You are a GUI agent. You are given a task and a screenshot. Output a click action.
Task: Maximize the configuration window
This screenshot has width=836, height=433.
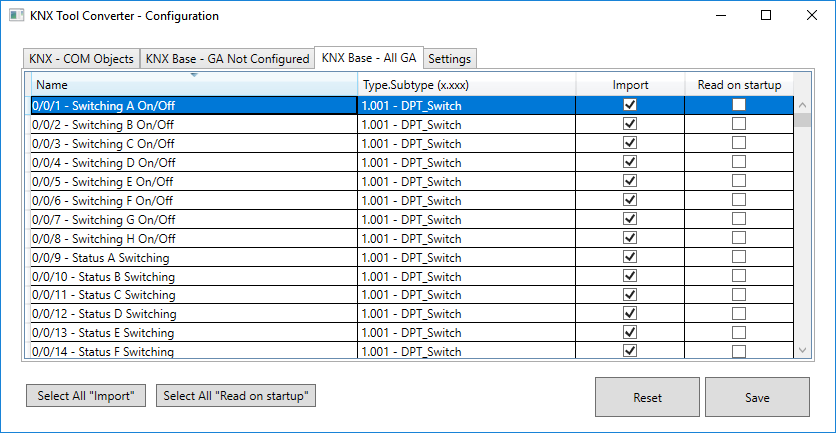pyautogui.click(x=766, y=16)
